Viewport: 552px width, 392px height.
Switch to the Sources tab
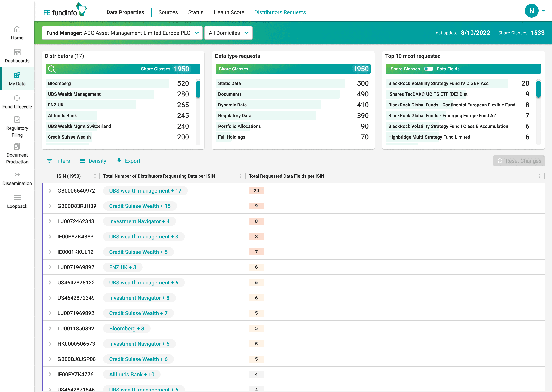pos(168,12)
